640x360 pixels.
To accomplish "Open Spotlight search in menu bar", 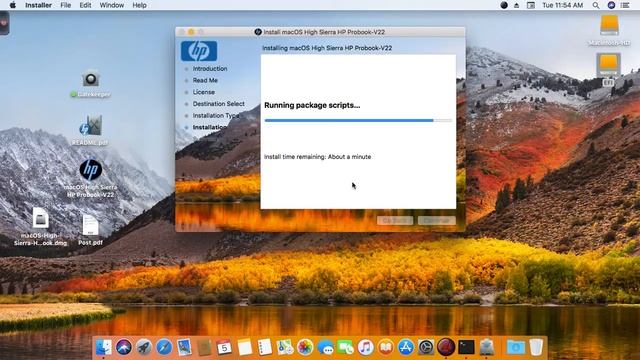I will pos(596,5).
